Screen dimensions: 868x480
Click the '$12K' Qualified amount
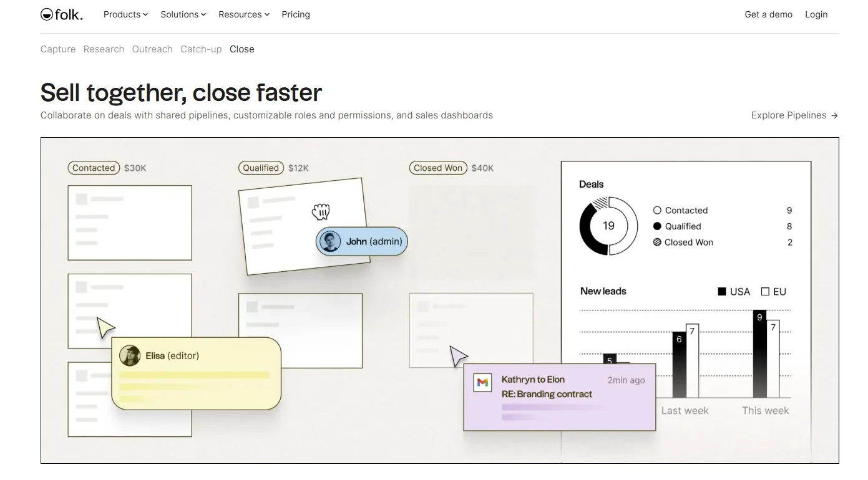pos(298,168)
